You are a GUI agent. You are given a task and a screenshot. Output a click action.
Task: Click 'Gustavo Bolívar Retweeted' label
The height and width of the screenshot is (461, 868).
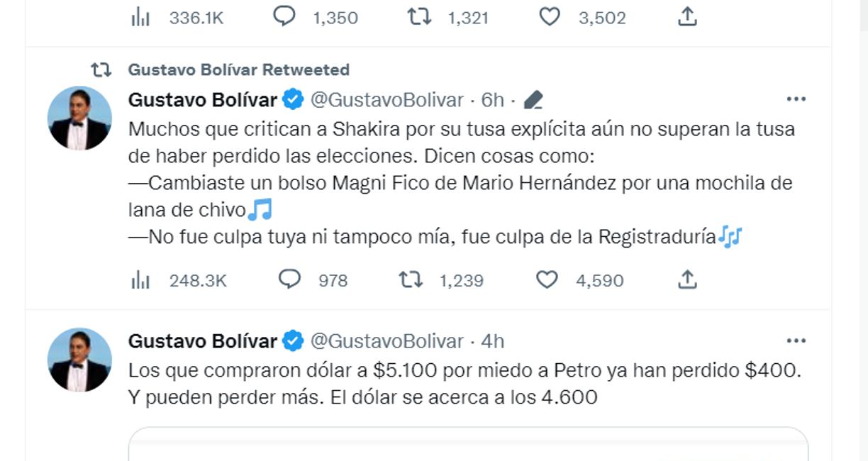pyautogui.click(x=238, y=69)
